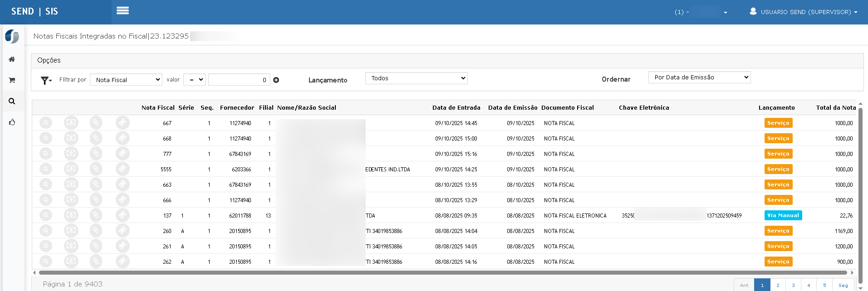
Task: Click the add filter plus icon
Action: [x=276, y=80]
